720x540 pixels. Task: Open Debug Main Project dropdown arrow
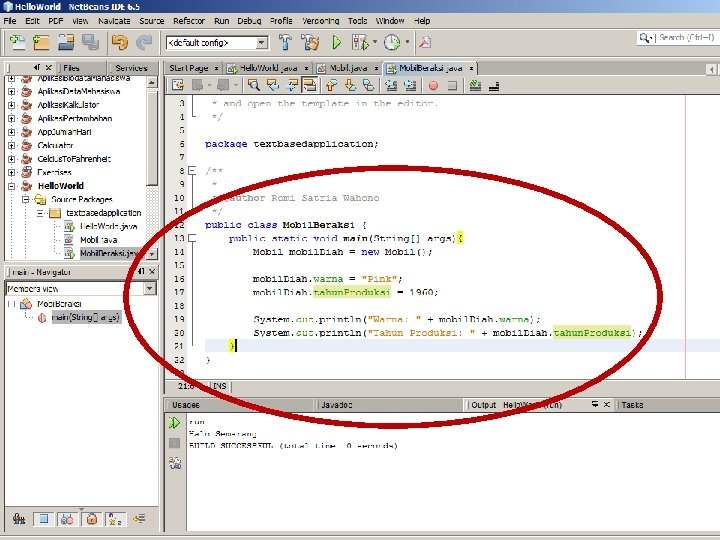click(x=375, y=42)
